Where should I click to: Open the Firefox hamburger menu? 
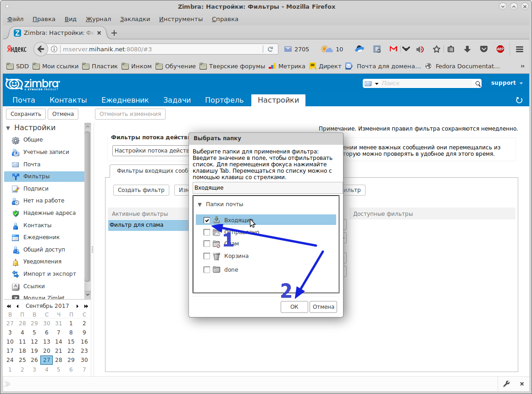point(520,49)
